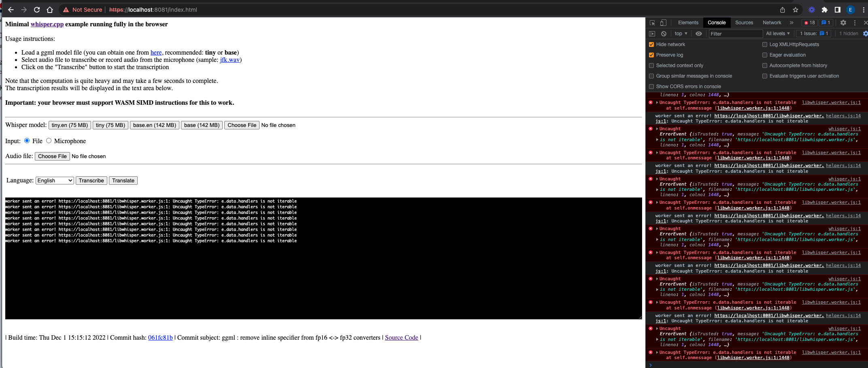
Task: Enable Group similar messages in console
Action: [x=651, y=76]
